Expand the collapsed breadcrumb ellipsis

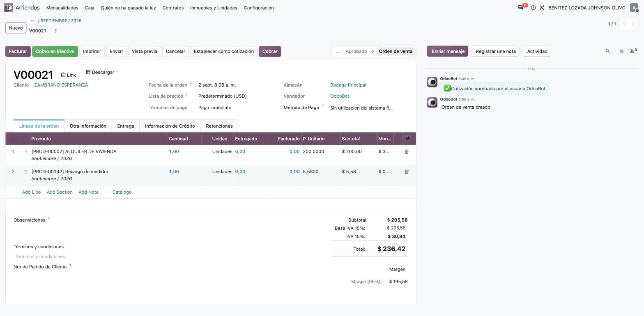click(x=33, y=21)
